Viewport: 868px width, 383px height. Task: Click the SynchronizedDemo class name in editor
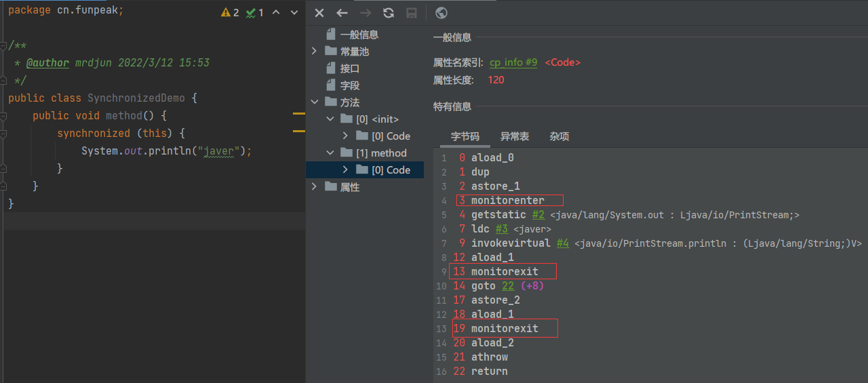click(138, 98)
